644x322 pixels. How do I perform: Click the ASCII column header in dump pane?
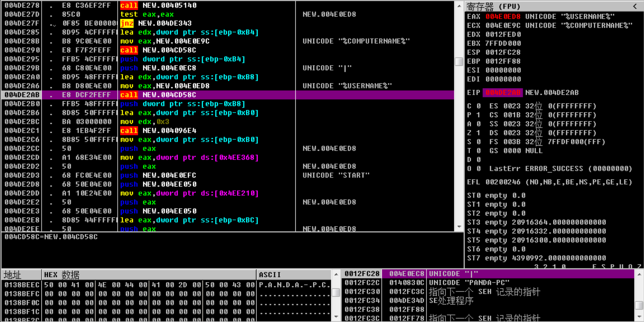(x=294, y=275)
